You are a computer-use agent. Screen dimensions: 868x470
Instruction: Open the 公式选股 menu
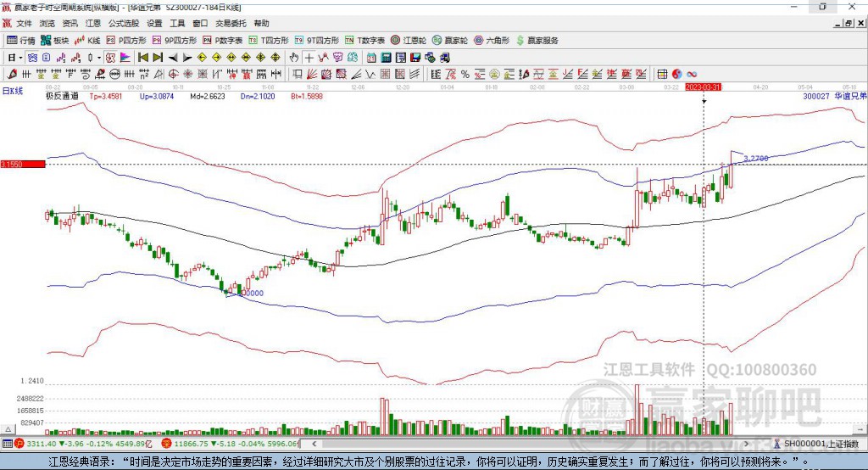[124, 23]
